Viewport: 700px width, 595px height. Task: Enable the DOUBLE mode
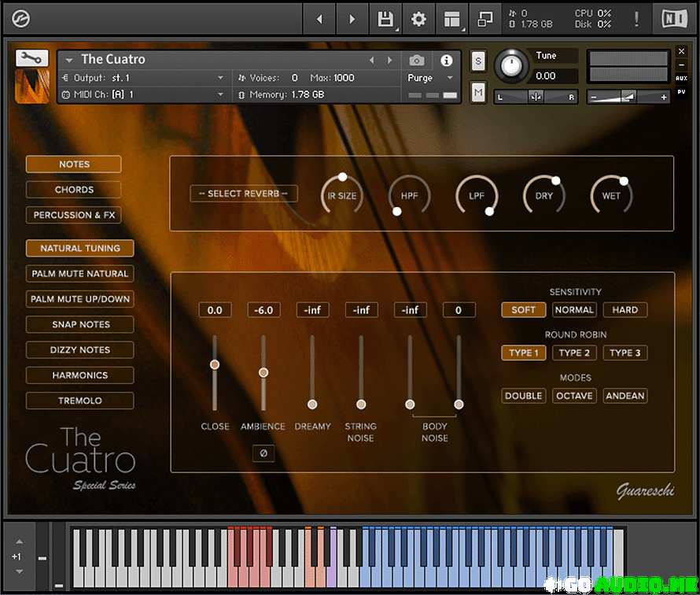523,396
